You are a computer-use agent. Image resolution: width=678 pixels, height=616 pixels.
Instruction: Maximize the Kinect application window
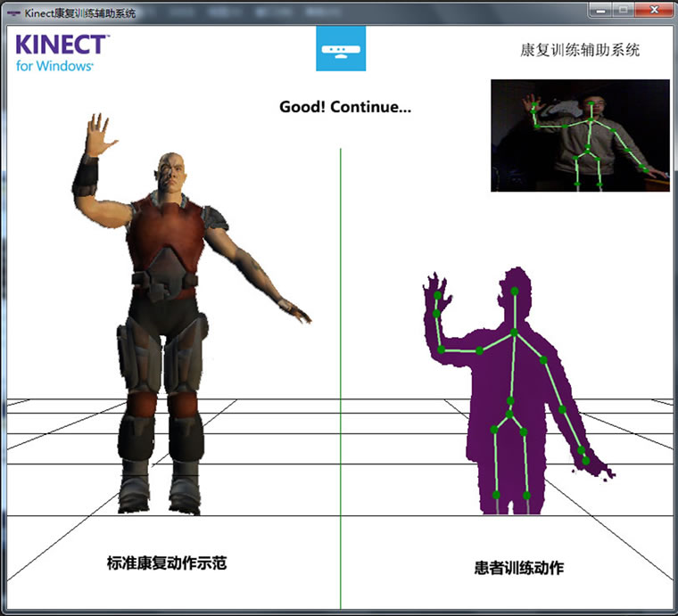point(622,9)
